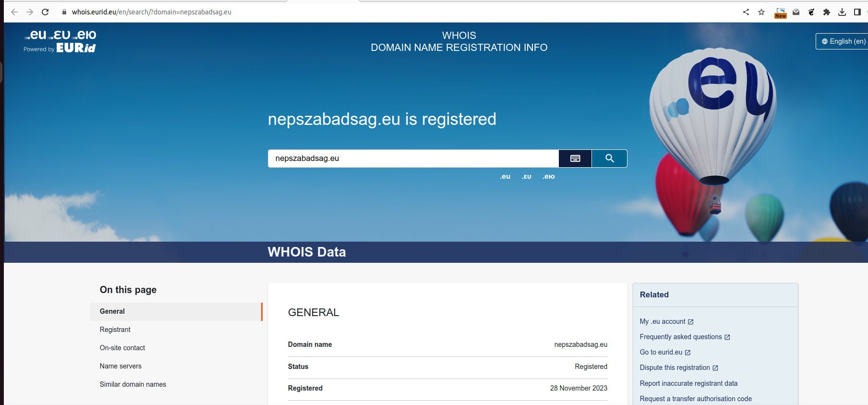Click the mail checker extension icon
868x405 pixels.
click(x=796, y=12)
